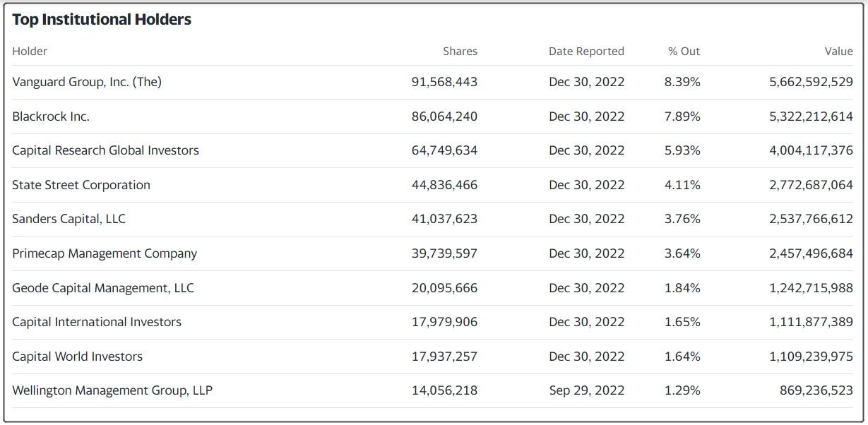868x425 pixels.
Task: Click the % Out column header
Action: [684, 51]
